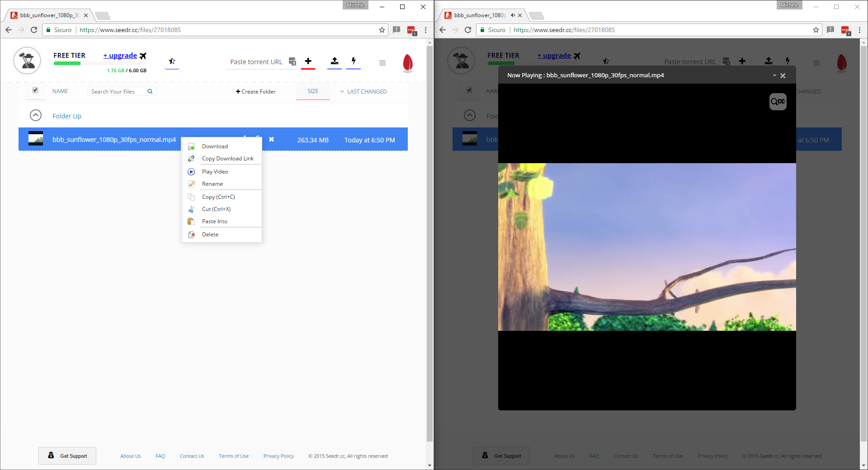868x470 pixels.
Task: Open Chrome menu in the right window
Action: (x=859, y=30)
